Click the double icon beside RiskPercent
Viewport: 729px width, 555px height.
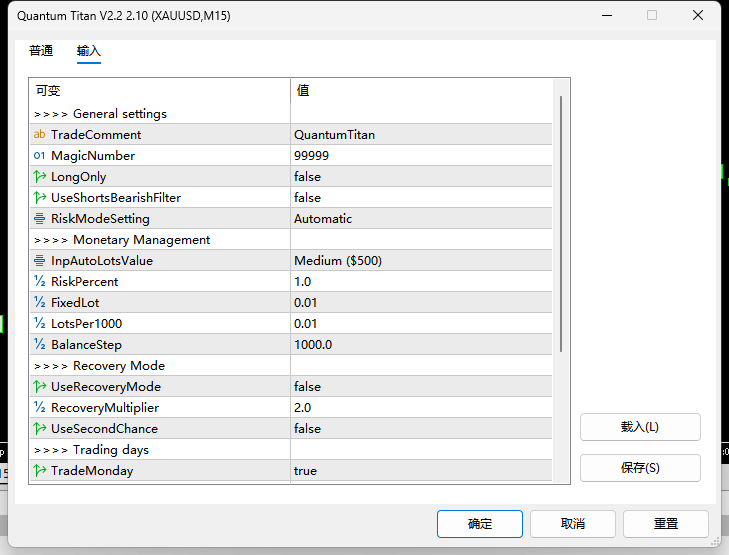[40, 281]
